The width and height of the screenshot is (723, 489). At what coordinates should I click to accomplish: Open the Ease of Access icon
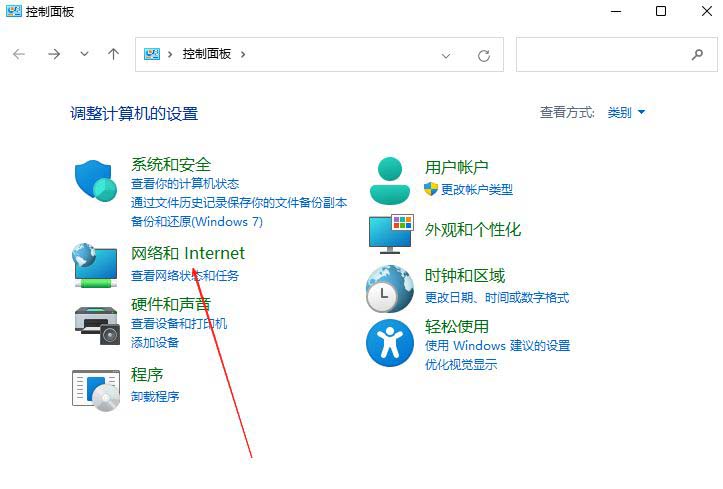(389, 343)
